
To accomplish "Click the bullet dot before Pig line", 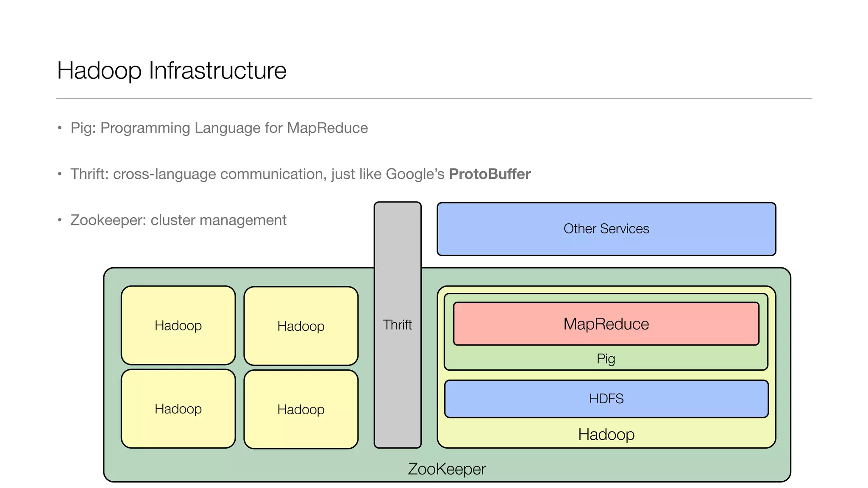I will pos(60,128).
